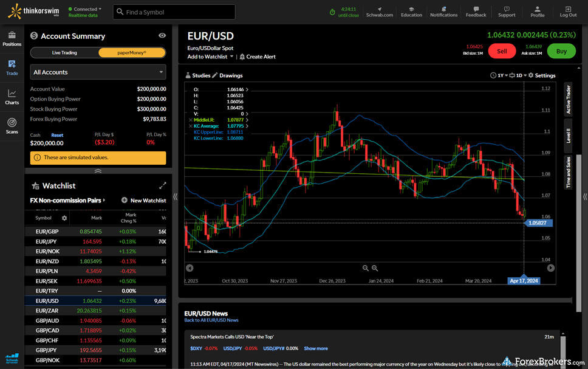Switch to paperMoney mode
The width and height of the screenshot is (588, 369).
(x=132, y=52)
